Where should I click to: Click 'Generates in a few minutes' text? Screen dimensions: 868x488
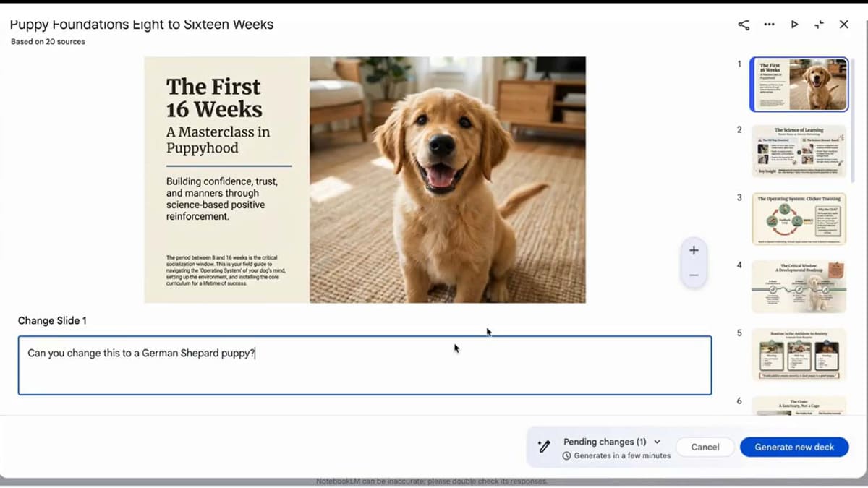coord(622,455)
